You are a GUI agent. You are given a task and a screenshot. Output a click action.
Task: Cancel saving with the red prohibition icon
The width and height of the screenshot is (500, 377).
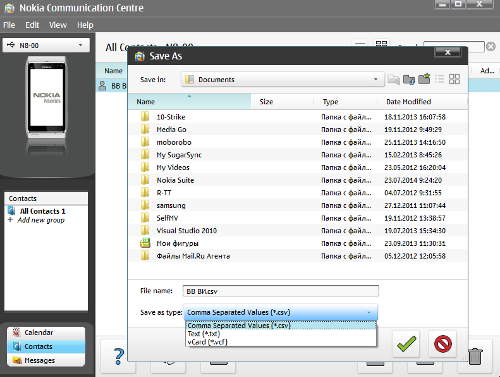[443, 344]
